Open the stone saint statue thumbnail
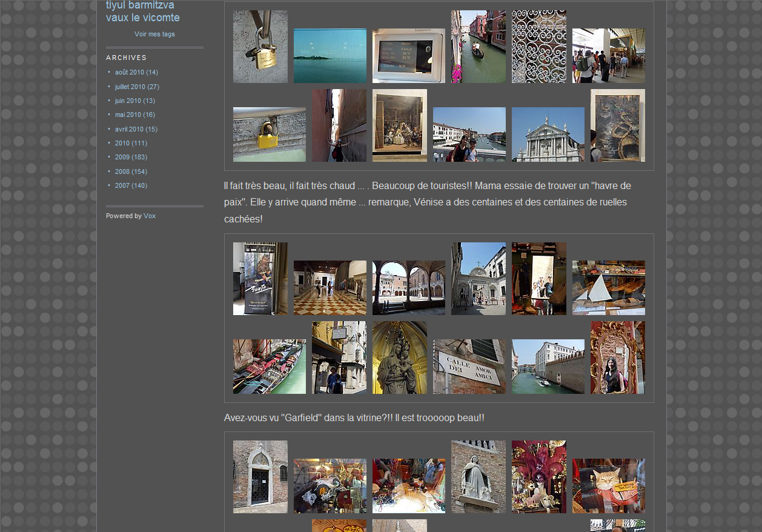The width and height of the screenshot is (762, 532). [479, 477]
